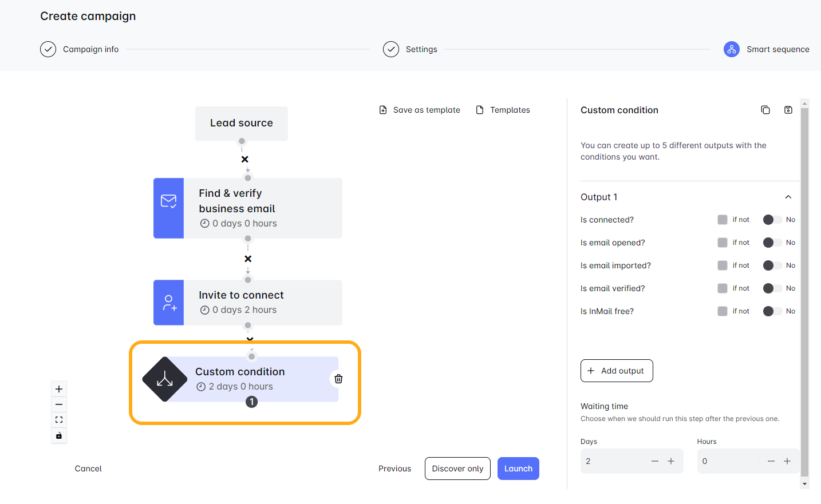Increase the Days waiting time value

671,461
